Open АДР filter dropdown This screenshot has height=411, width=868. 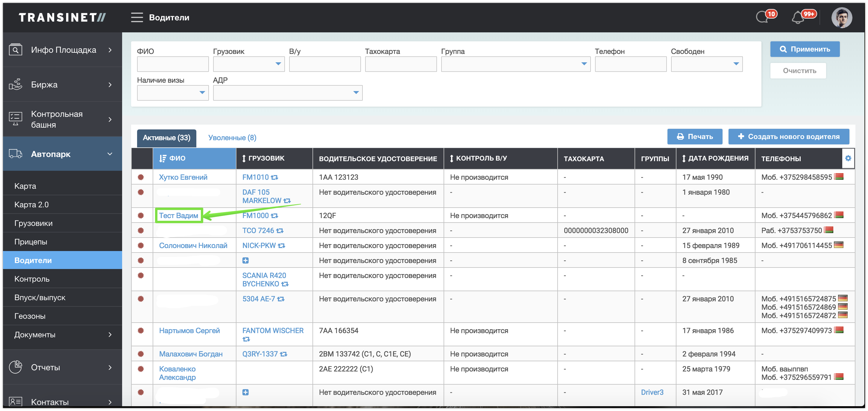click(287, 92)
